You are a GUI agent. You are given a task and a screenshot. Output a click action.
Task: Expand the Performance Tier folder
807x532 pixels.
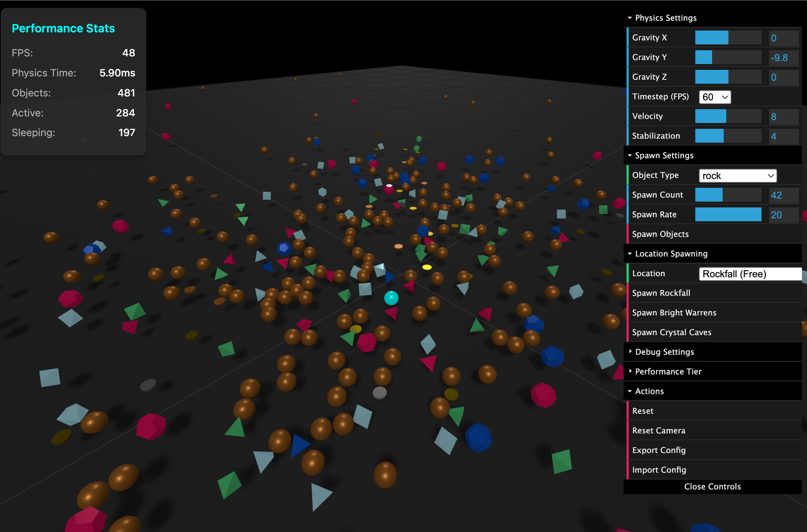(x=668, y=372)
